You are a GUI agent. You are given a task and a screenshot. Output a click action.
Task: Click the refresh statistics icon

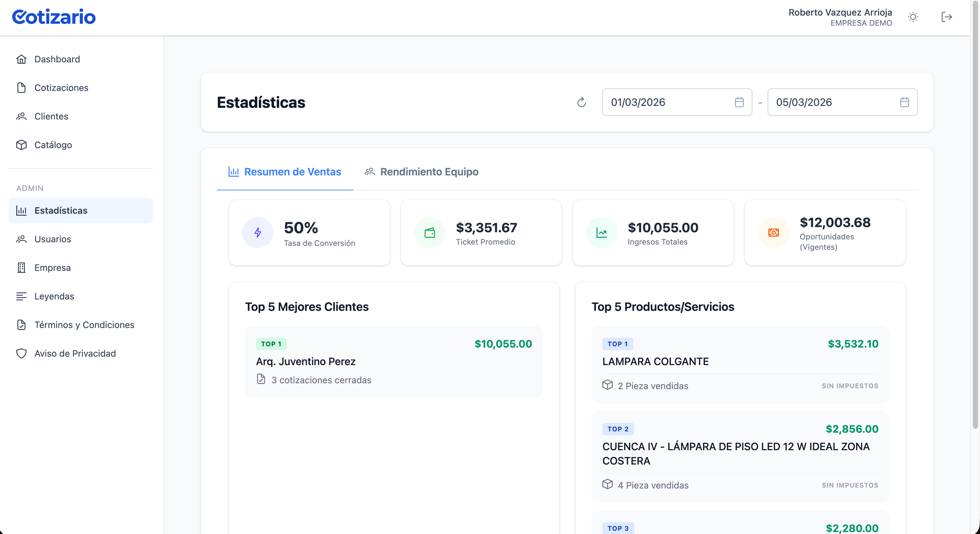click(x=581, y=102)
